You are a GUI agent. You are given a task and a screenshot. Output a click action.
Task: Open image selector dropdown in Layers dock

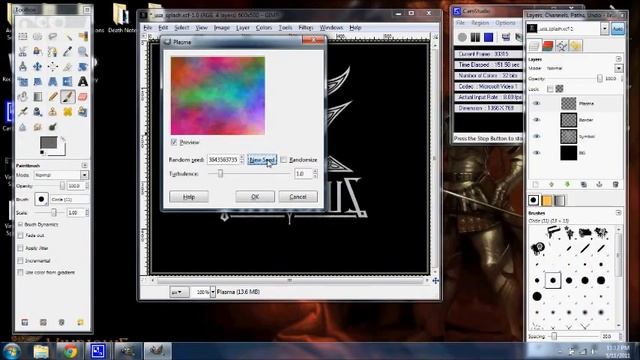point(604,29)
